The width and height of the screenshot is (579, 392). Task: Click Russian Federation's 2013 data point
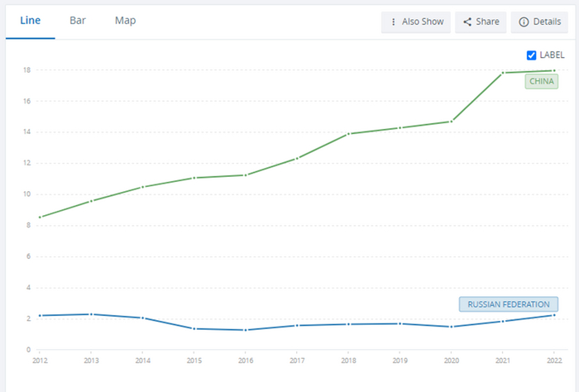(91, 314)
